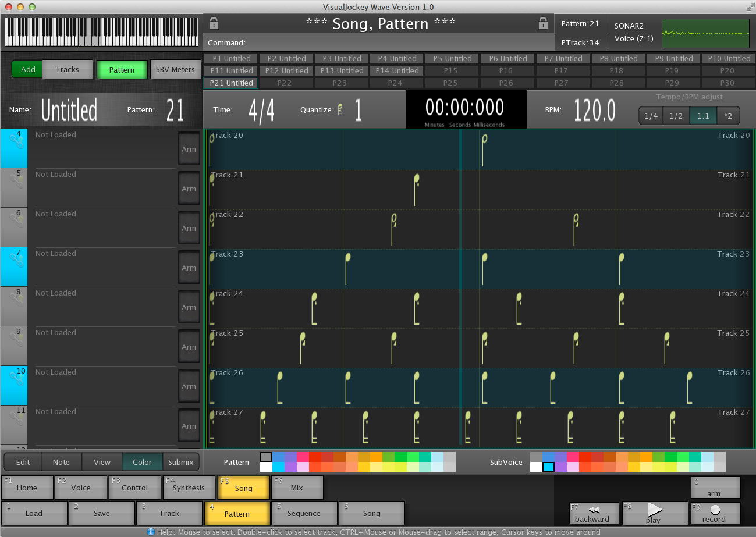
Task: Click the piano keyboard graphic
Action: point(101,32)
